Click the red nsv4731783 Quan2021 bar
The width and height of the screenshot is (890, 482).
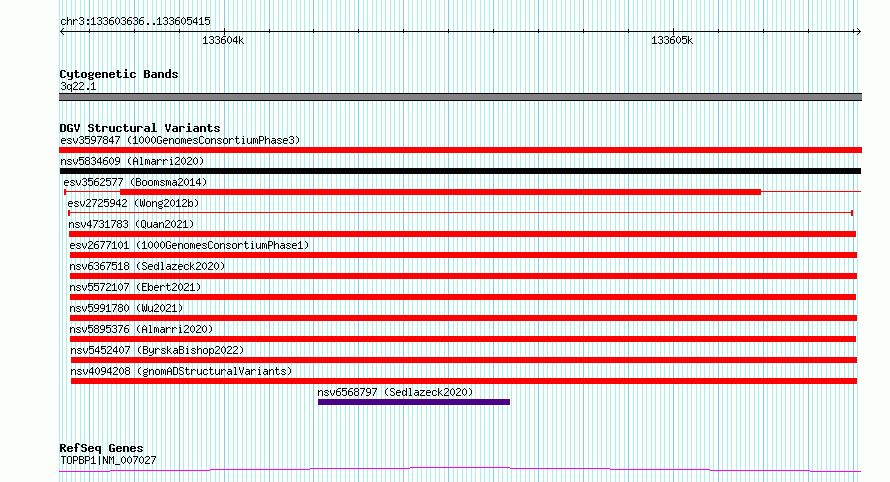click(x=462, y=234)
